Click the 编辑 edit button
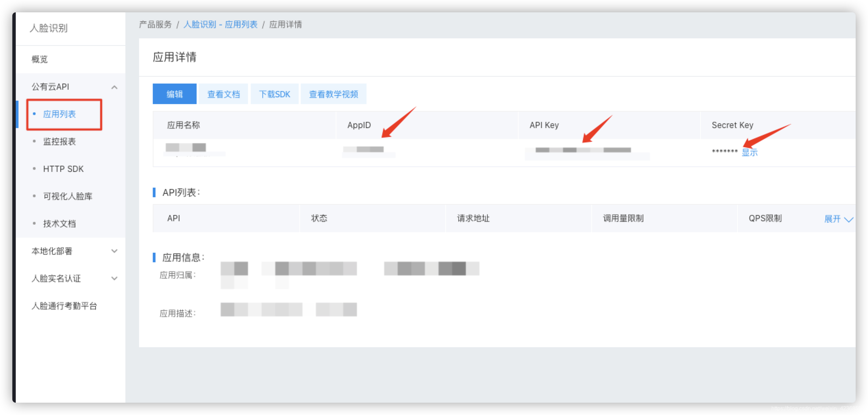Image resolution: width=868 pixels, height=415 pixels. pyautogui.click(x=174, y=94)
